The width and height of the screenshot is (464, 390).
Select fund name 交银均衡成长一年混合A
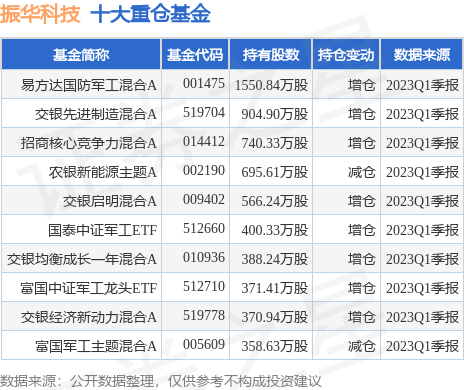coord(82,259)
